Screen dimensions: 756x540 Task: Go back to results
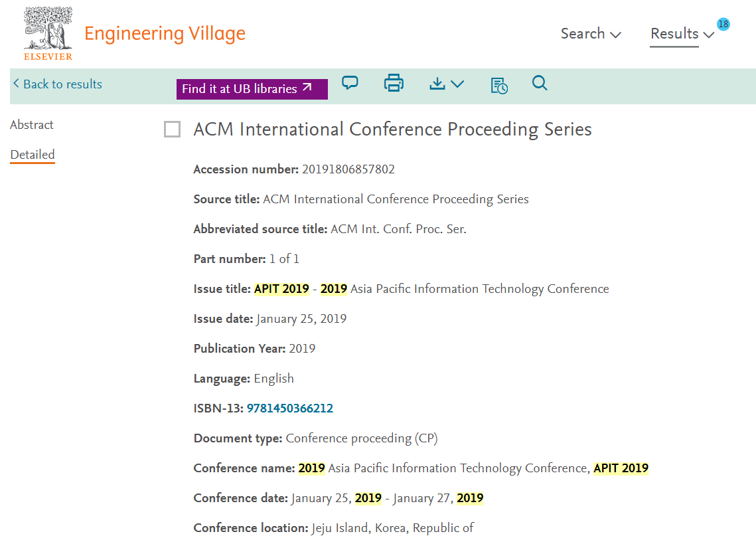[57, 84]
